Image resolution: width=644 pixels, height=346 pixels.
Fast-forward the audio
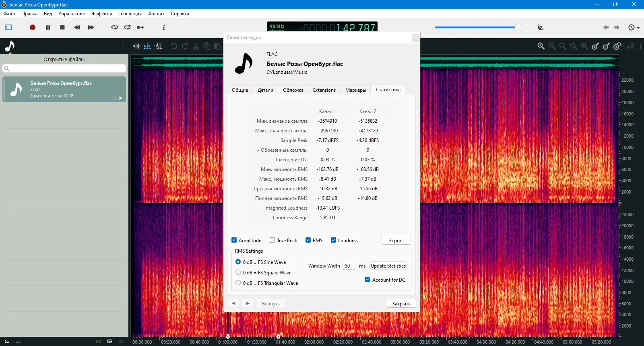[x=91, y=27]
